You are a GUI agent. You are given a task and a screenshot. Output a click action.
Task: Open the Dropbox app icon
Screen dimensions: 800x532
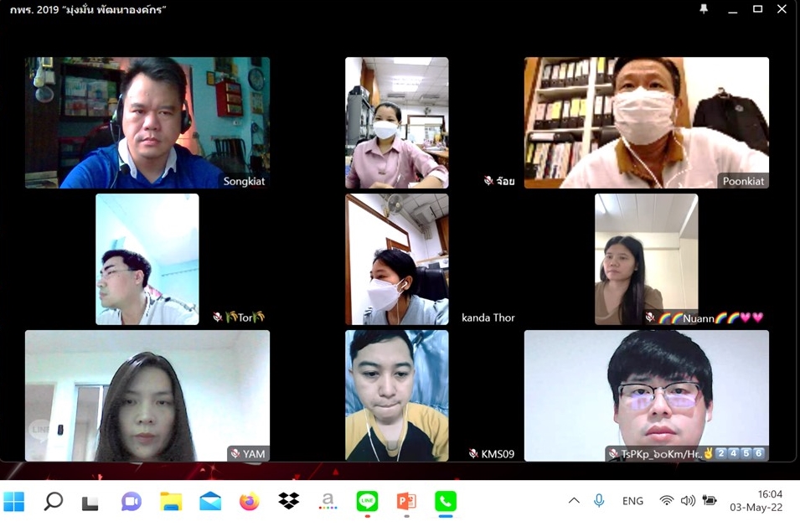[x=289, y=501]
